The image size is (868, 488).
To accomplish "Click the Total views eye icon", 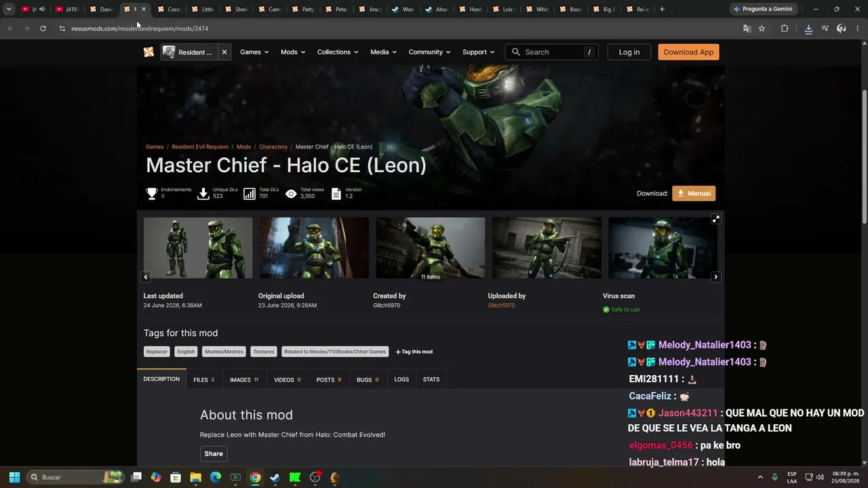I will [291, 194].
